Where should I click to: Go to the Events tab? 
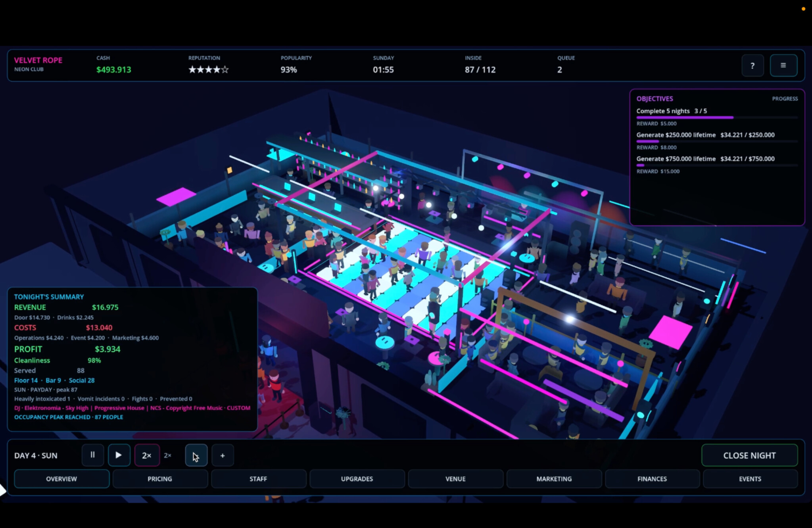(x=750, y=479)
